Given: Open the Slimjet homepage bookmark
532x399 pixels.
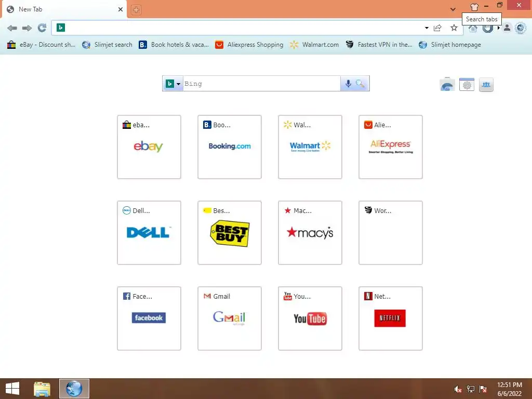Looking at the screenshot, I should click(450, 45).
